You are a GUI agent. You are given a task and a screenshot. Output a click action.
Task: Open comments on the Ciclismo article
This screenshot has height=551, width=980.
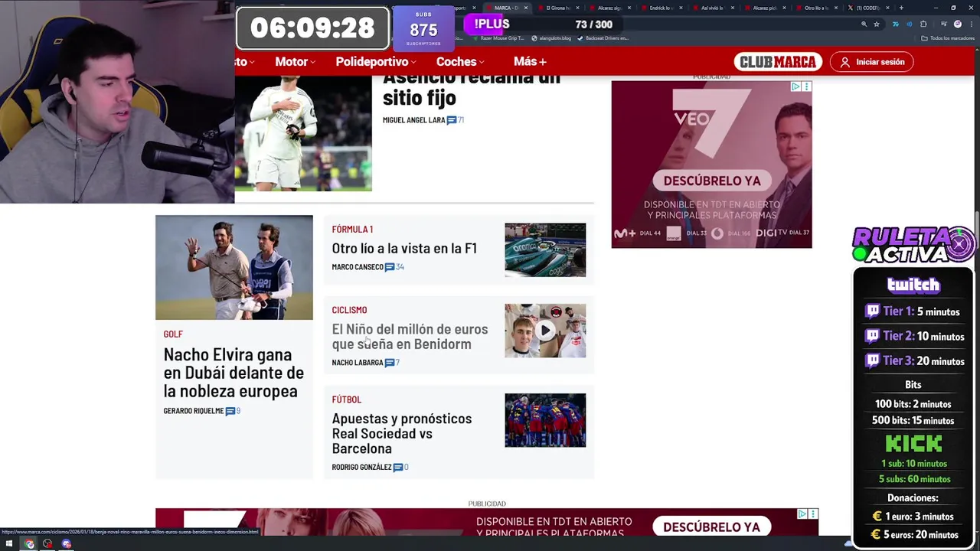coord(390,363)
